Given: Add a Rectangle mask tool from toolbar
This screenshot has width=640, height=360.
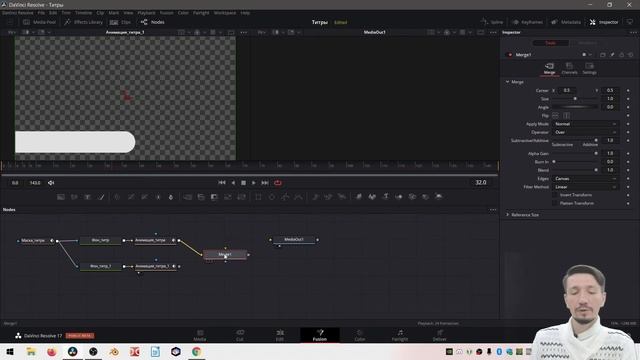Looking at the screenshot, I should pos(258,197).
